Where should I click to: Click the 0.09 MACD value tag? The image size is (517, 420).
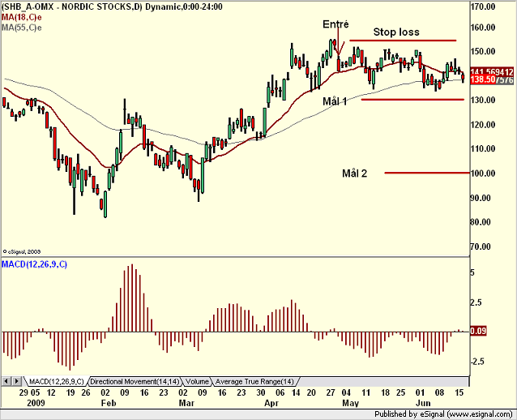478,331
